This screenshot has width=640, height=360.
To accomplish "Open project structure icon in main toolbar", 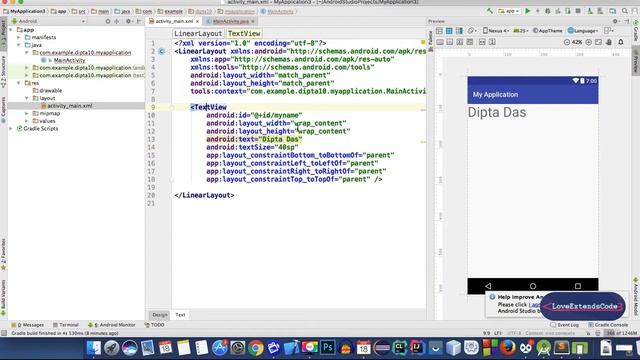I will pos(612,11).
